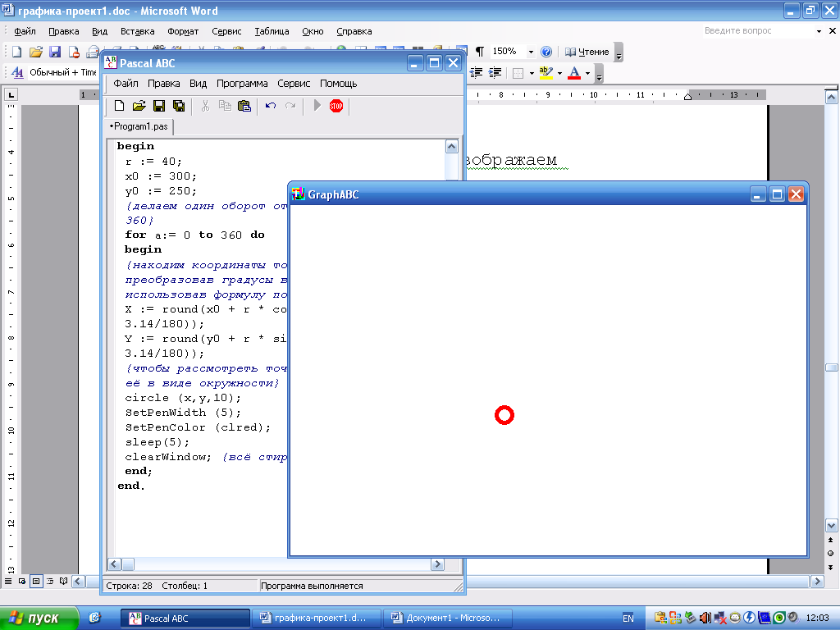The height and width of the screenshot is (630, 840).
Task: Save program in Pascal ABC toolbar
Action: point(159,106)
